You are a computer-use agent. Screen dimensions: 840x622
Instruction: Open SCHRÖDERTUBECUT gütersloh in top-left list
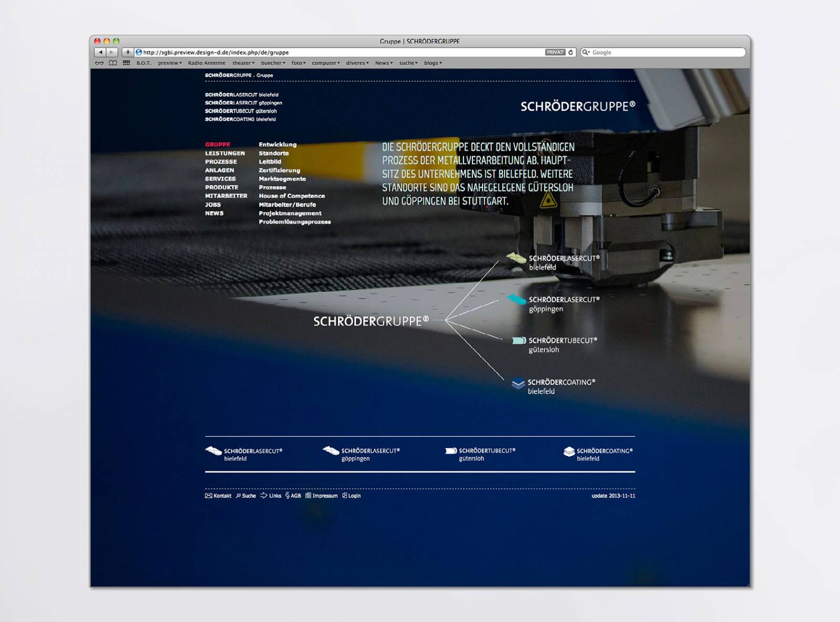(x=241, y=111)
